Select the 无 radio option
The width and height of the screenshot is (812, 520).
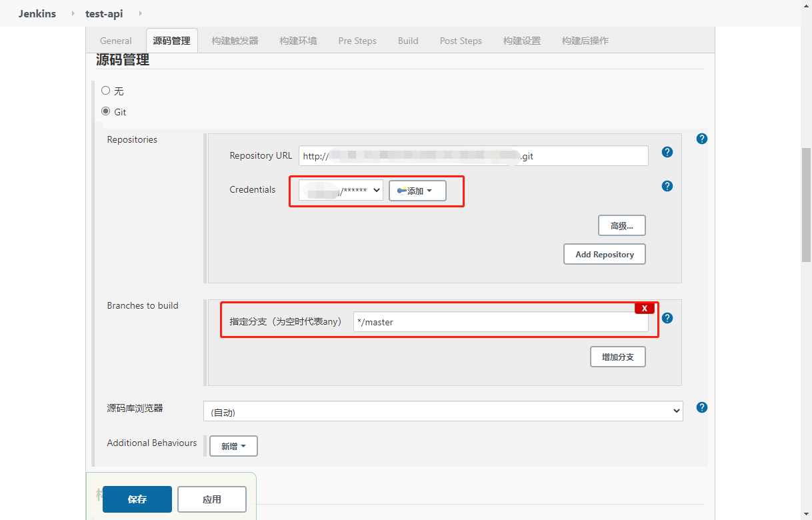pyautogui.click(x=105, y=91)
